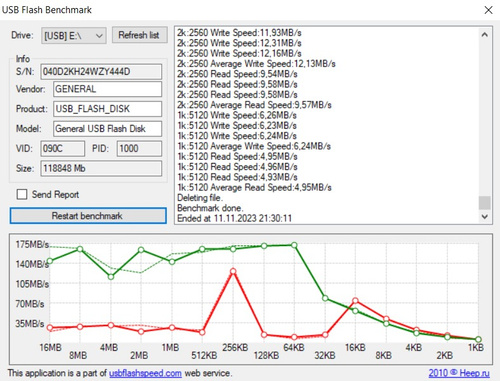
Task: Close the USB Flash Benchmark window
Action: click(488, 10)
